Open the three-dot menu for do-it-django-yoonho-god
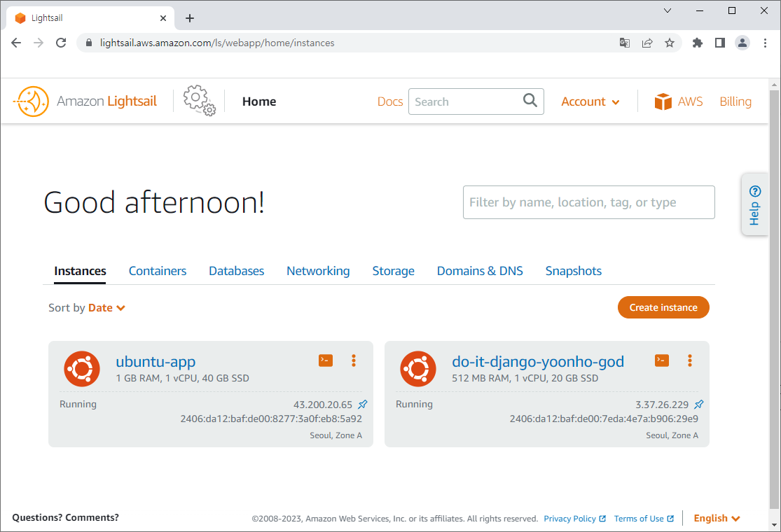Image resolution: width=781 pixels, height=532 pixels. (x=690, y=360)
